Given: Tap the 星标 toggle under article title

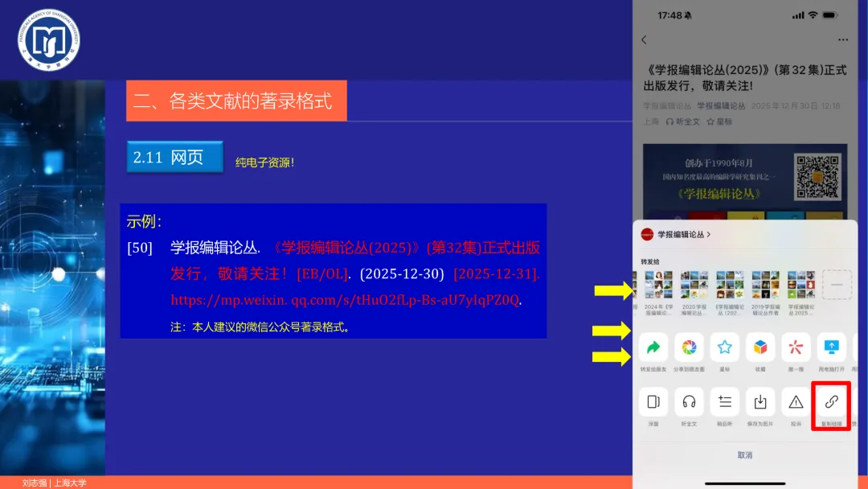Looking at the screenshot, I should pyautogui.click(x=719, y=121).
